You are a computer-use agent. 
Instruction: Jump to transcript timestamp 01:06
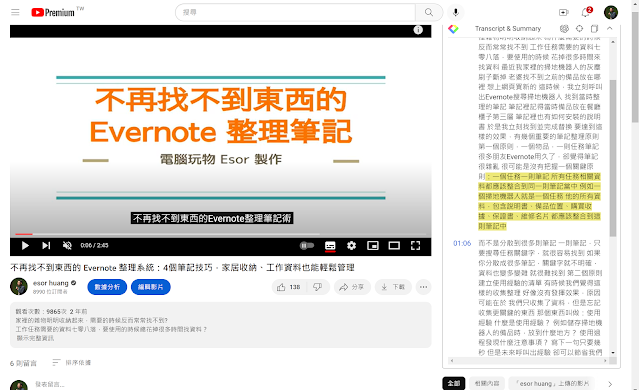pos(462,243)
